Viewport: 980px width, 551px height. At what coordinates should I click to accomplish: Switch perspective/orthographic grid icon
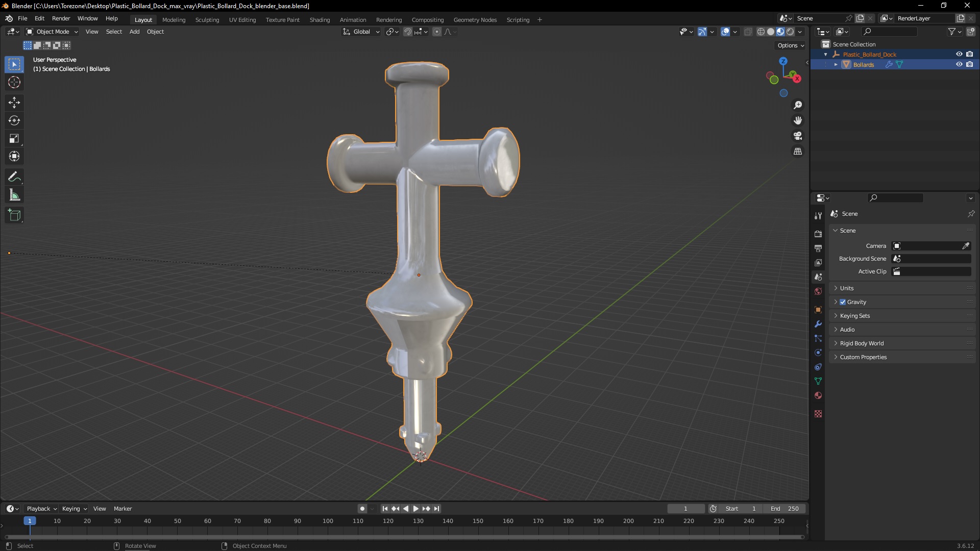pyautogui.click(x=798, y=152)
